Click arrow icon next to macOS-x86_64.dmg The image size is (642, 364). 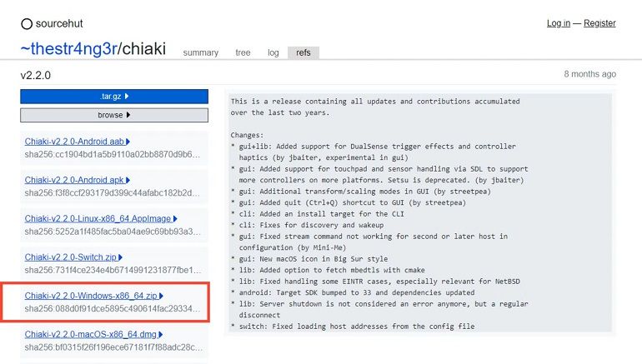click(x=160, y=335)
